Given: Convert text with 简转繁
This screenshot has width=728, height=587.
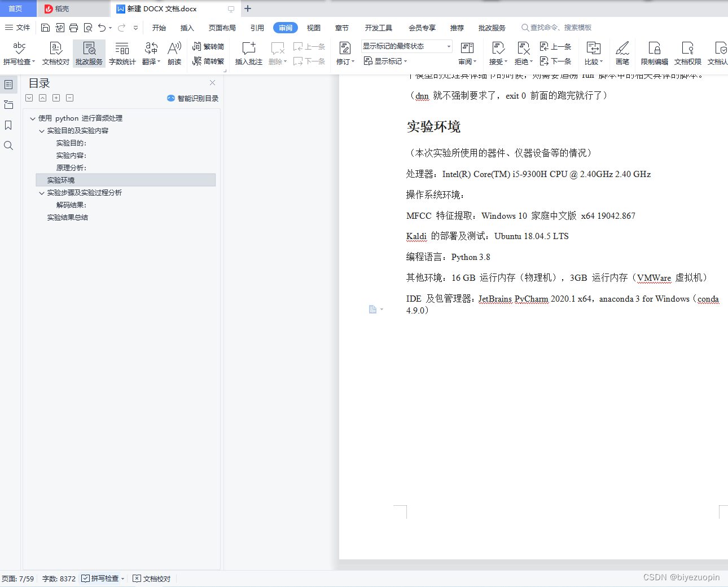Looking at the screenshot, I should click(x=208, y=61).
